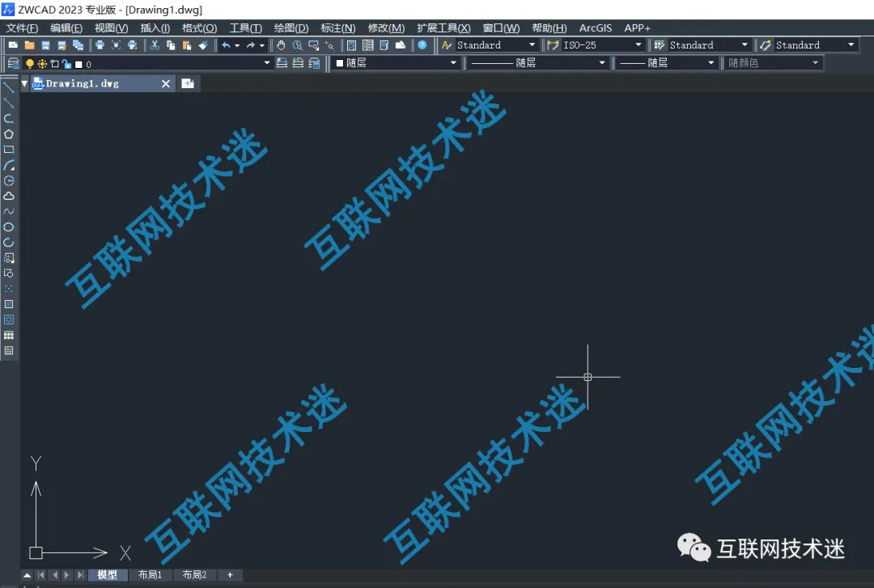The height and width of the screenshot is (588, 874).
Task: Select the Table tool
Action: coord(8,335)
